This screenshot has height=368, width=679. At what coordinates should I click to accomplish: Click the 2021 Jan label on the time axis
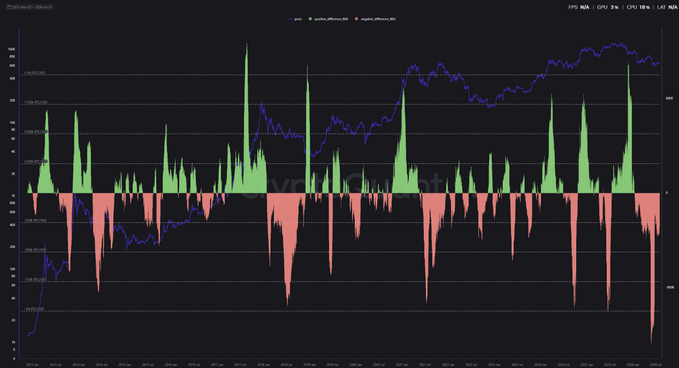pos(402,365)
